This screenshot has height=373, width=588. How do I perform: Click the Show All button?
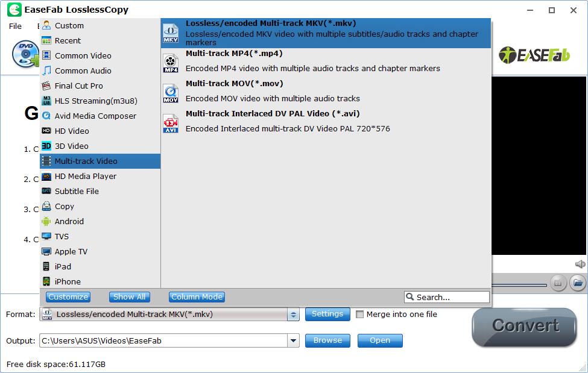[130, 297]
